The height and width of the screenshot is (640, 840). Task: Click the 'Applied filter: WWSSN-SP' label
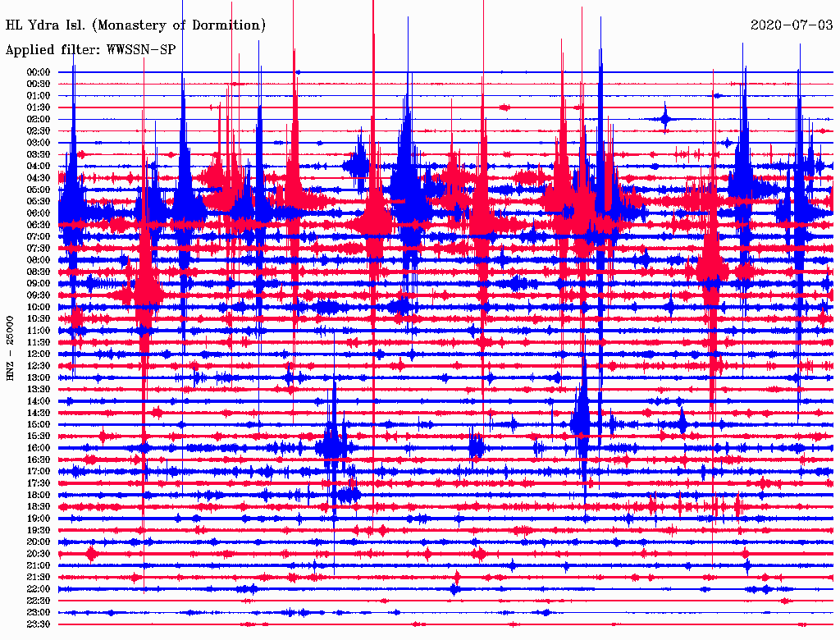click(x=90, y=50)
